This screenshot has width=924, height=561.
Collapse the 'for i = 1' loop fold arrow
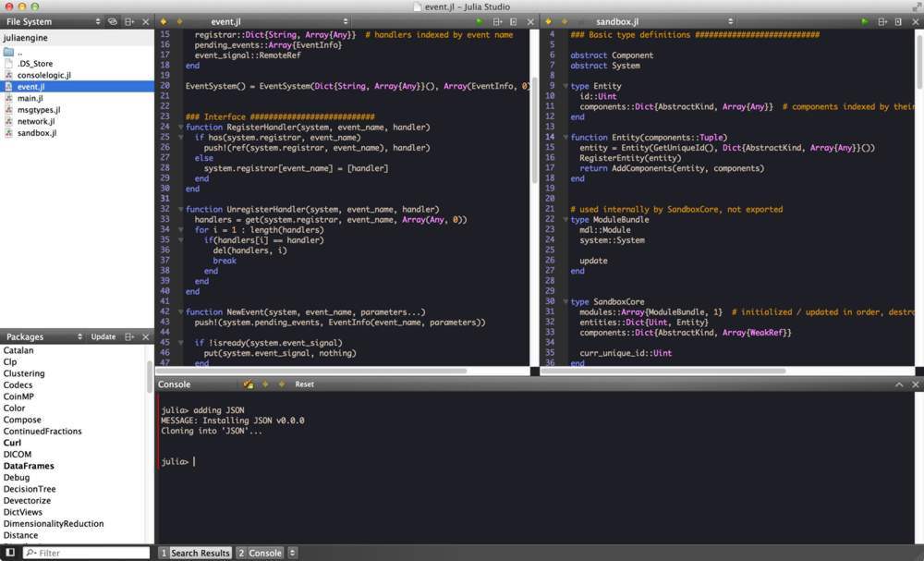[180, 230]
